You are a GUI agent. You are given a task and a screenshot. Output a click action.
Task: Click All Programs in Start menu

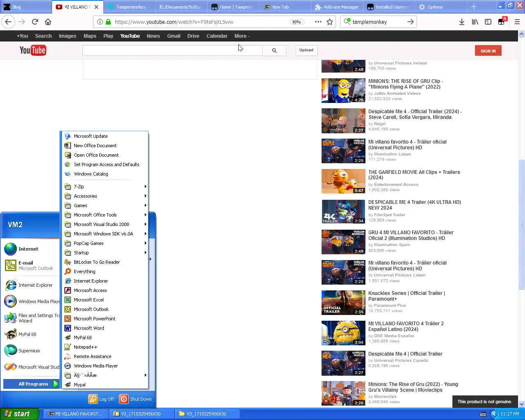pyautogui.click(x=32, y=384)
